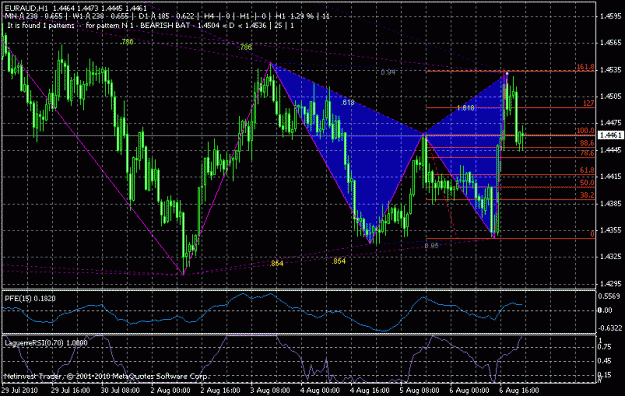Screen dimensions: 625x396
Task: Click the 1.4325 price scale value
Action: pyautogui.click(x=610, y=256)
